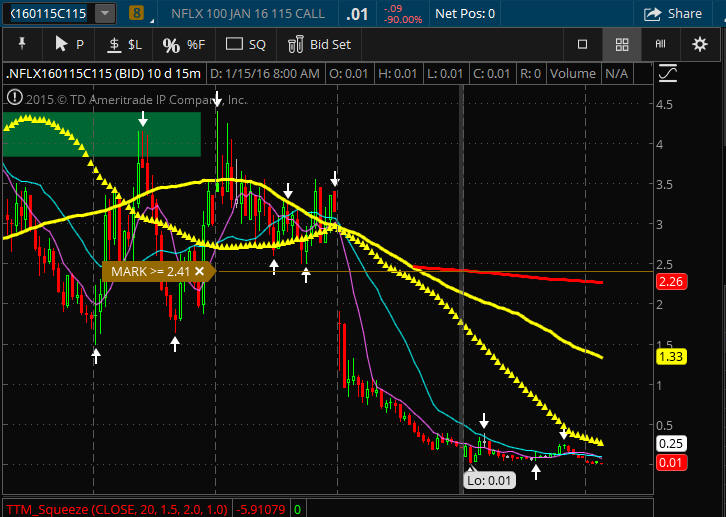Open chart settings gear icon
The image size is (726, 517).
coord(699,44)
